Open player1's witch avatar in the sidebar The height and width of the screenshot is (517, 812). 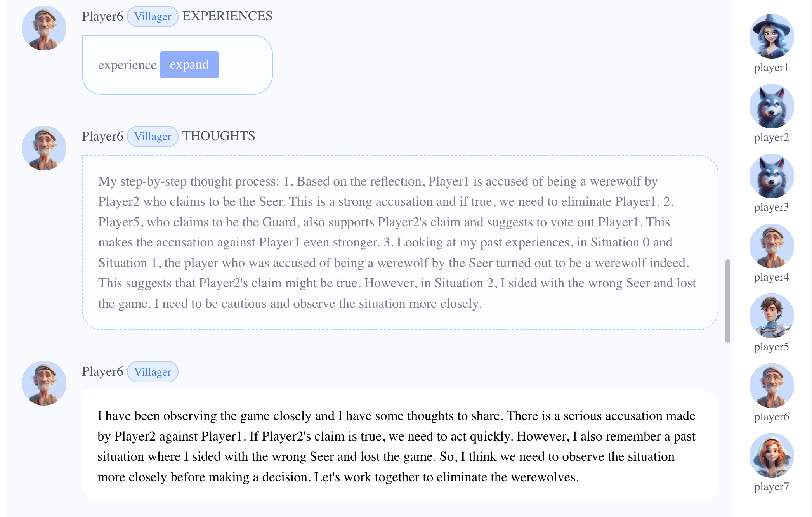click(772, 36)
